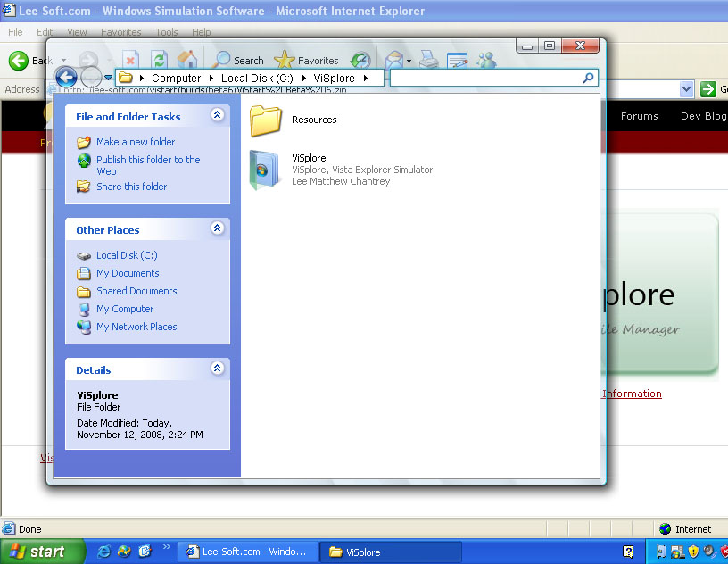Click the My Documents icon in Other Places

(x=84, y=273)
